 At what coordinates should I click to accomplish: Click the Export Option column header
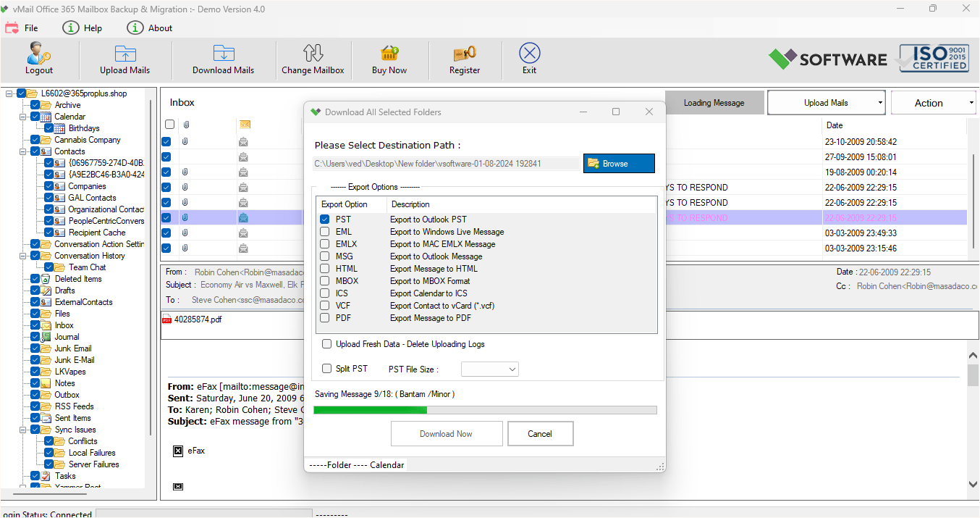pyautogui.click(x=345, y=204)
